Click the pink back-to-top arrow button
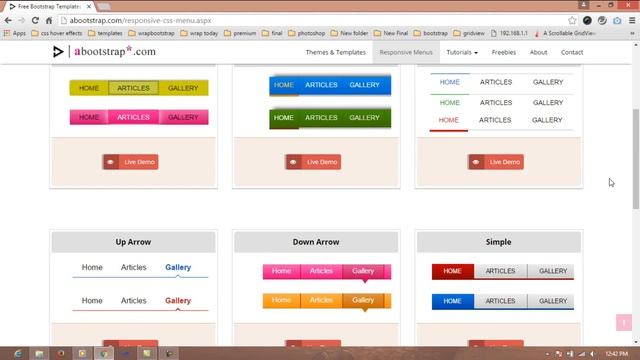The image size is (640, 360). (624, 322)
